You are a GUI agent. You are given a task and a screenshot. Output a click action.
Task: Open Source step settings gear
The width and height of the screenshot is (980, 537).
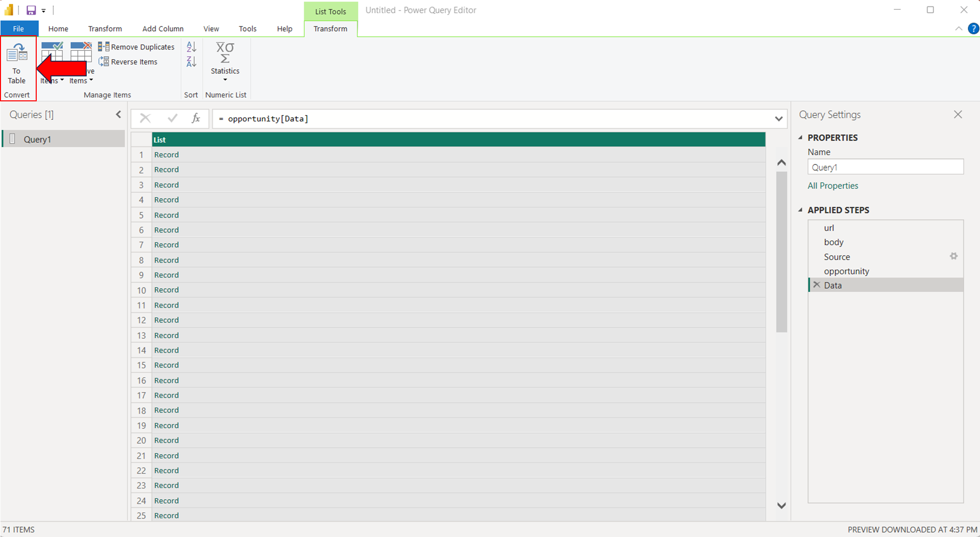click(953, 256)
